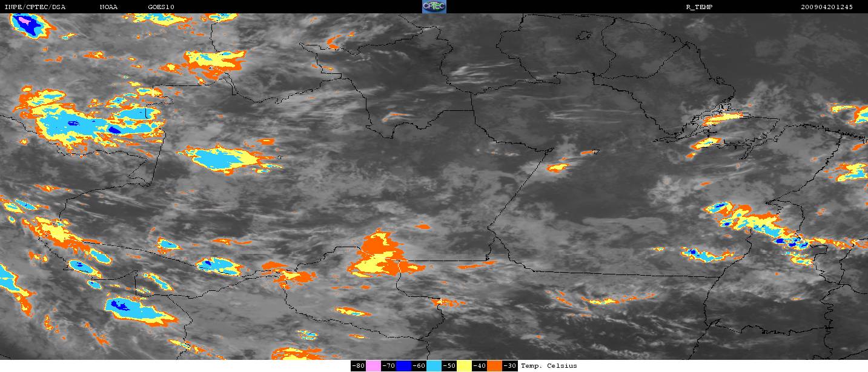
Task: Click the GOES10 satellite label
Action: click(161, 7)
